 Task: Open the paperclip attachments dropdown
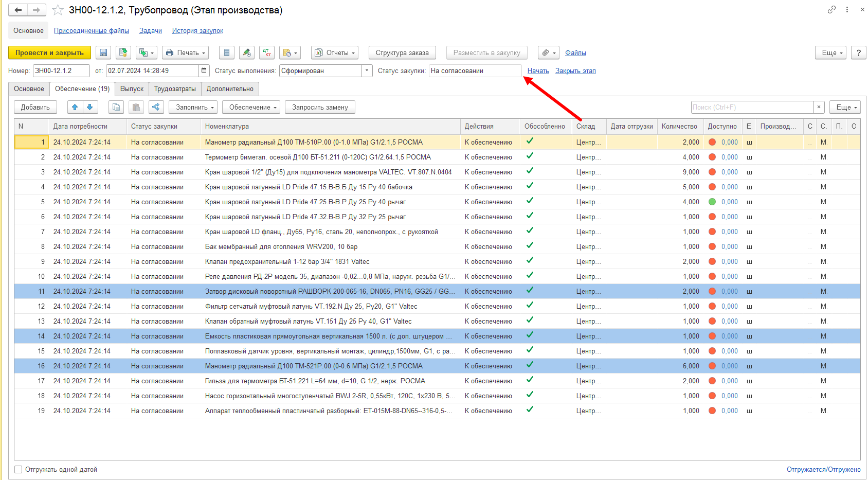pos(549,52)
